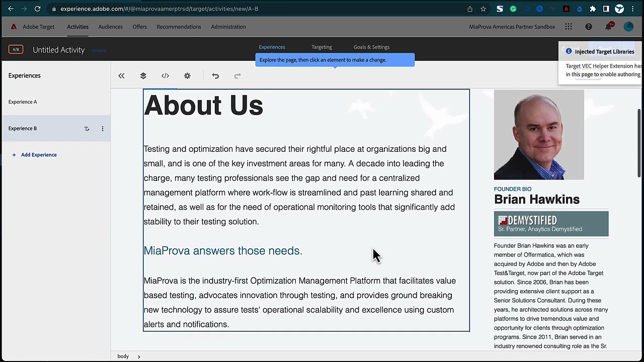The width and height of the screenshot is (644, 362).
Task: Open the notifications bell
Action: [609, 27]
